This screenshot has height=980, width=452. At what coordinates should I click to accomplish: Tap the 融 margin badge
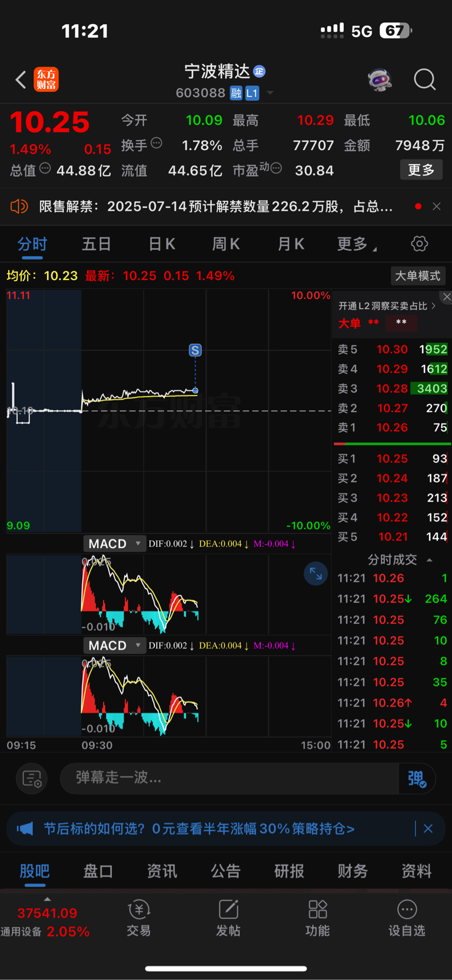236,93
